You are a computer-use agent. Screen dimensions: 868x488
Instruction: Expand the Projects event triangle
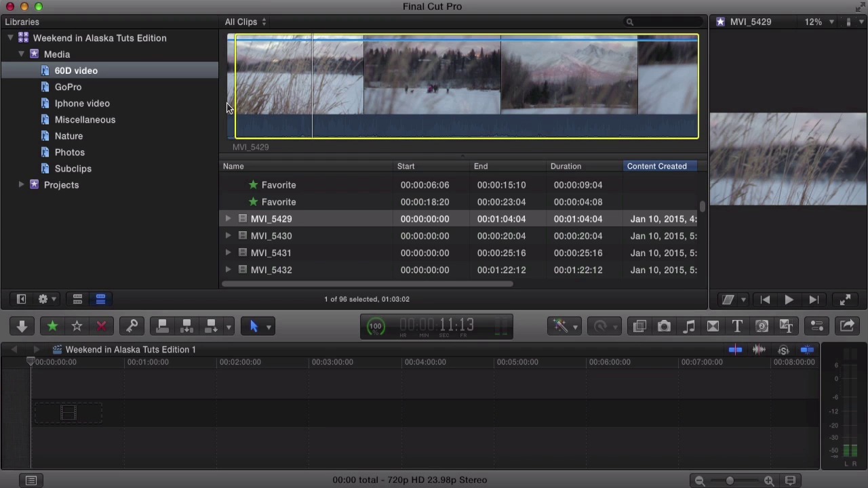pos(22,184)
